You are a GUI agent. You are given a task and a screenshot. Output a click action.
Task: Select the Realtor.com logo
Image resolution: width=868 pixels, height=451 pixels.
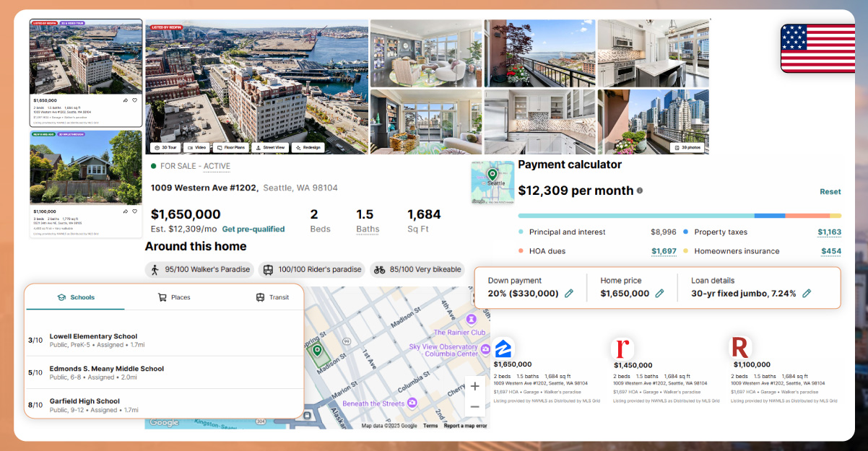(x=622, y=349)
